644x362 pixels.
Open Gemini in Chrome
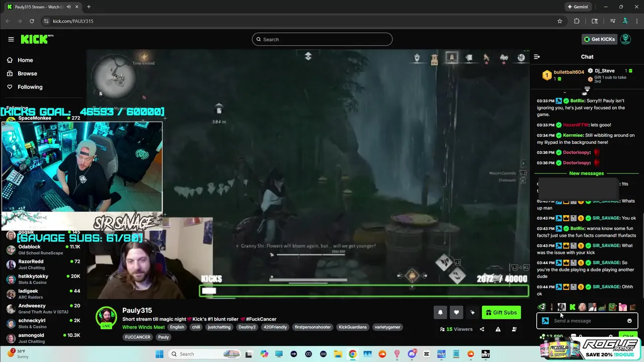pos(578,7)
